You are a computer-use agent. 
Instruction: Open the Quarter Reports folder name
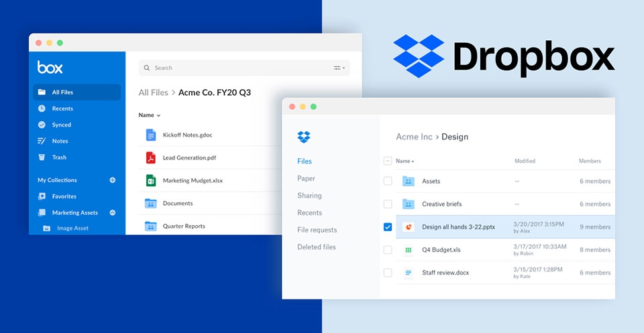(x=184, y=226)
